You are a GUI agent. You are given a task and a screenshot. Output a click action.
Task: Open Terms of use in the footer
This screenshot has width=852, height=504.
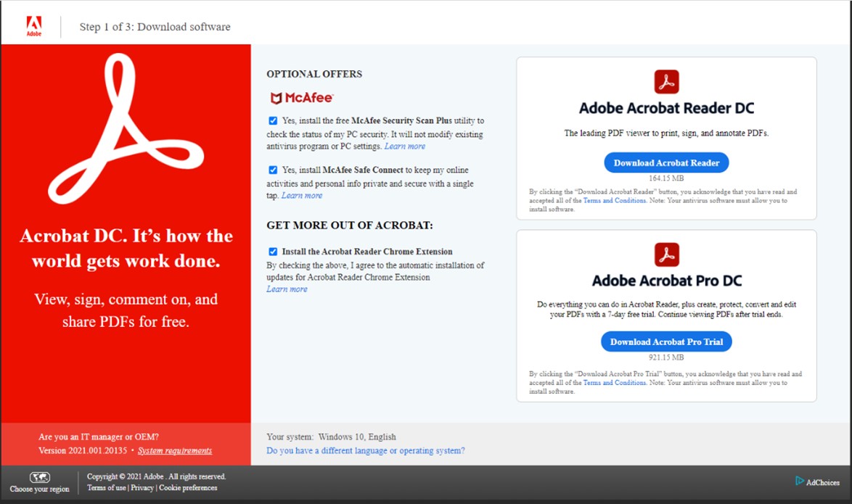tap(107, 488)
